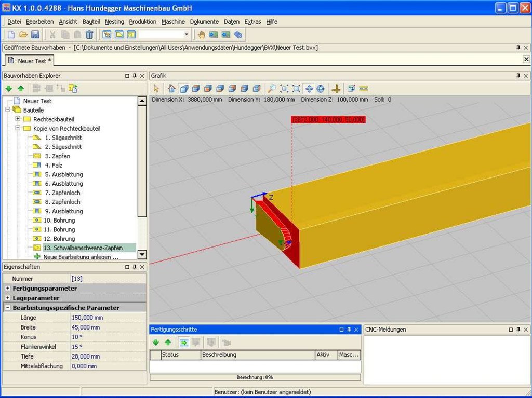Open the dropdown in the main toolbar
Image resolution: width=532 pixels, height=398 pixels.
click(x=187, y=35)
